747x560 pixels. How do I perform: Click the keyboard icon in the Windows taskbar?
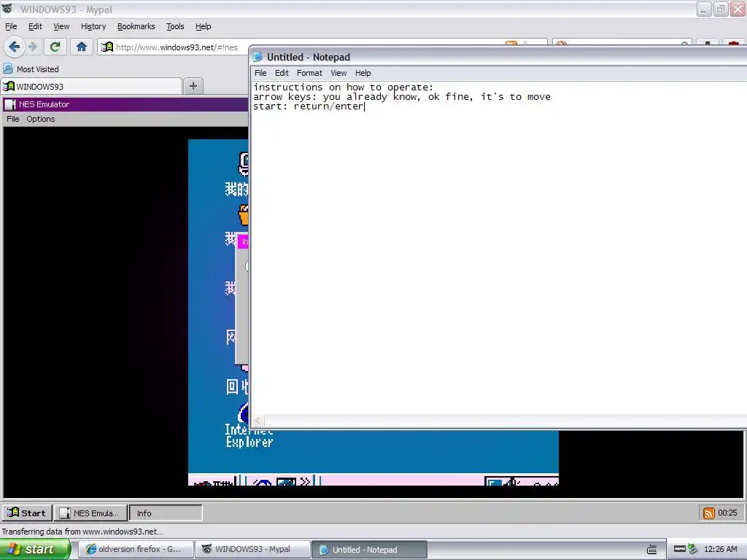point(652,550)
